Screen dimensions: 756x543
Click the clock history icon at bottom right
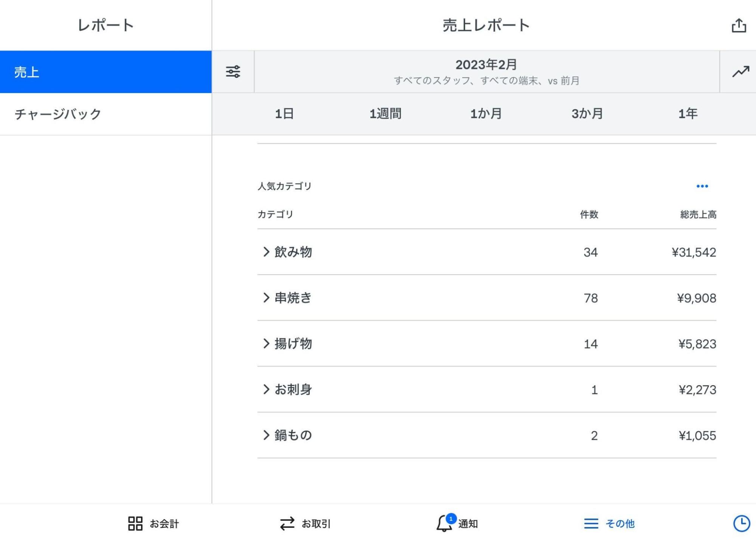742,524
